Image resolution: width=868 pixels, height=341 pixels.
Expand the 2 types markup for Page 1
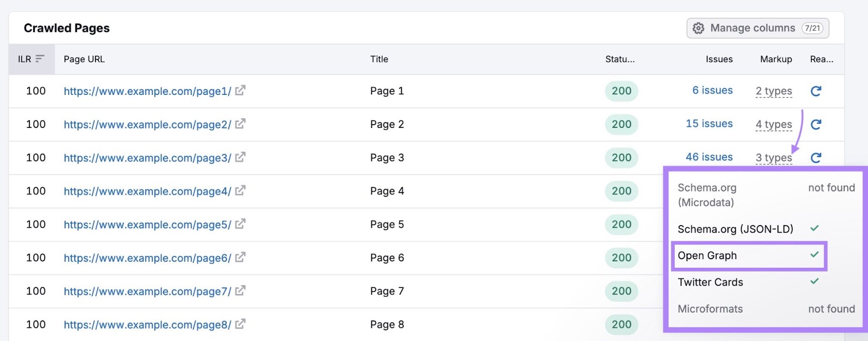pos(774,91)
